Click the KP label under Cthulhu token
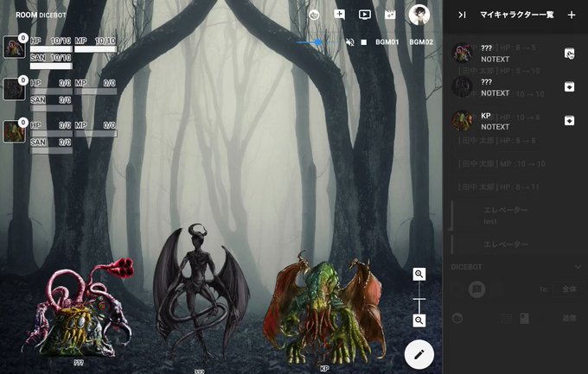The image size is (588, 374). coord(325,368)
